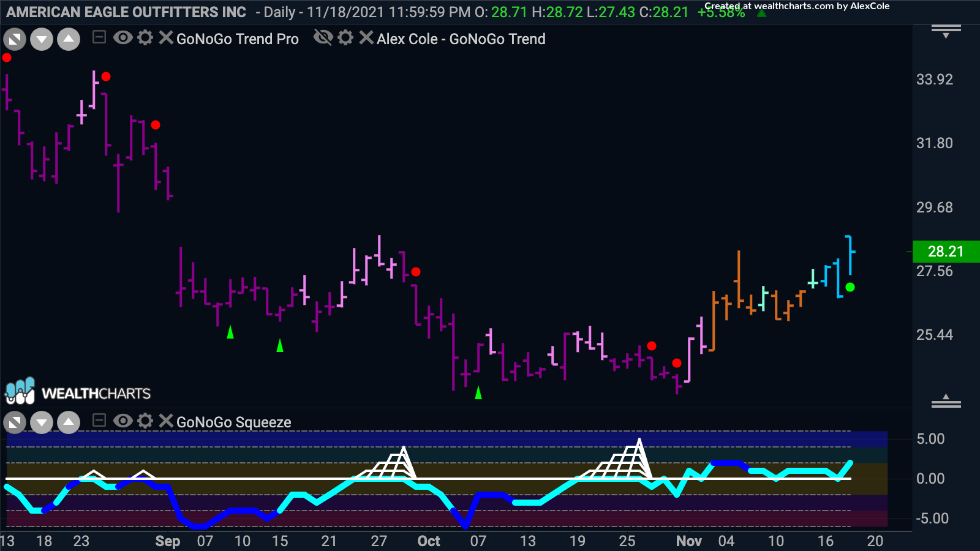Click price axis label 33.92
The width and height of the screenshot is (980, 551).
(935, 80)
